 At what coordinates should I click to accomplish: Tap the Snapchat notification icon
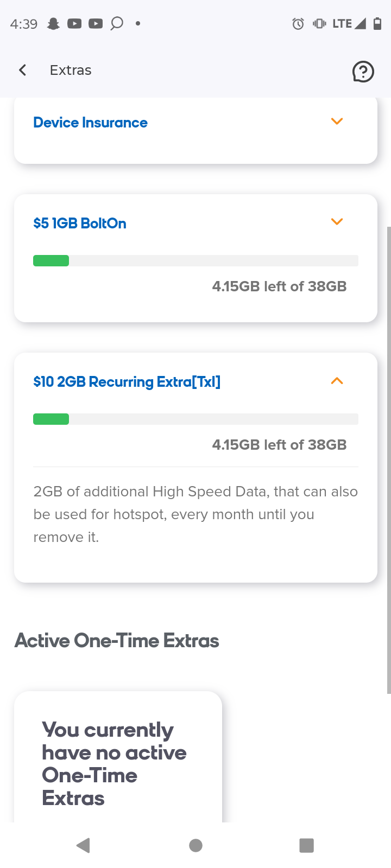(53, 23)
